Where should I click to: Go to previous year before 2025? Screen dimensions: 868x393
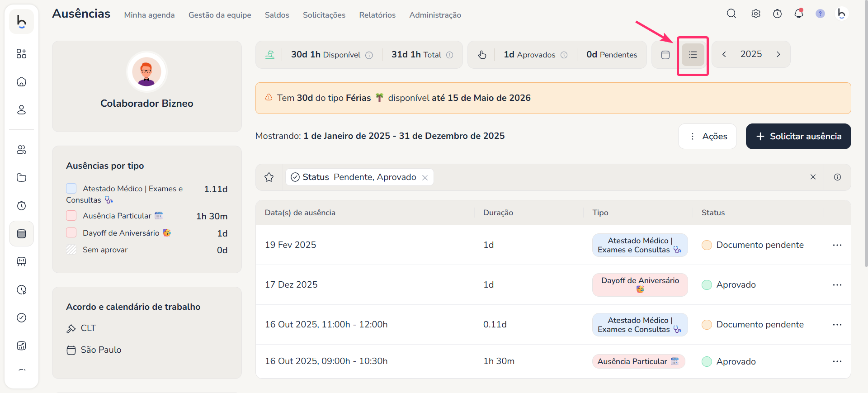[x=724, y=54]
